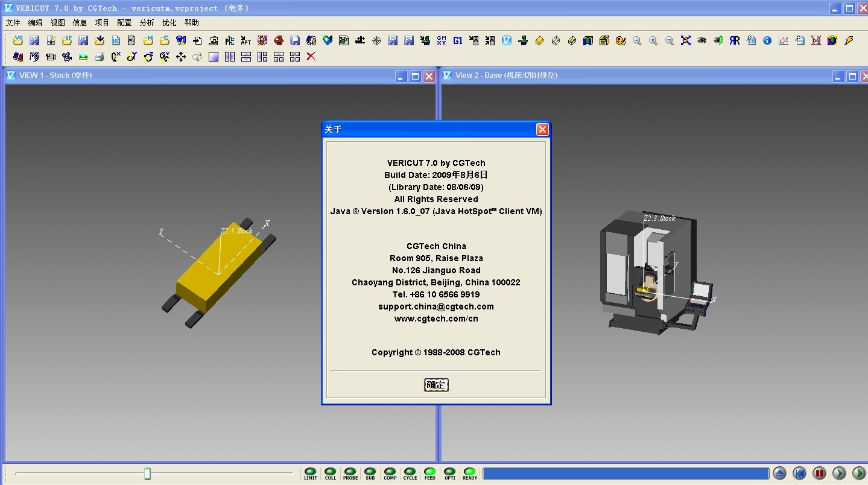
Task: Click the plain eye view icon
Action: (x=702, y=40)
